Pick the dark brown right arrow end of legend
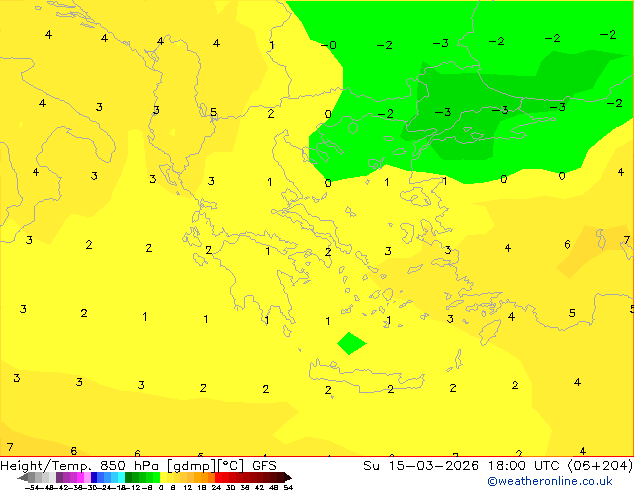634x490 pixels. pyautogui.click(x=288, y=478)
